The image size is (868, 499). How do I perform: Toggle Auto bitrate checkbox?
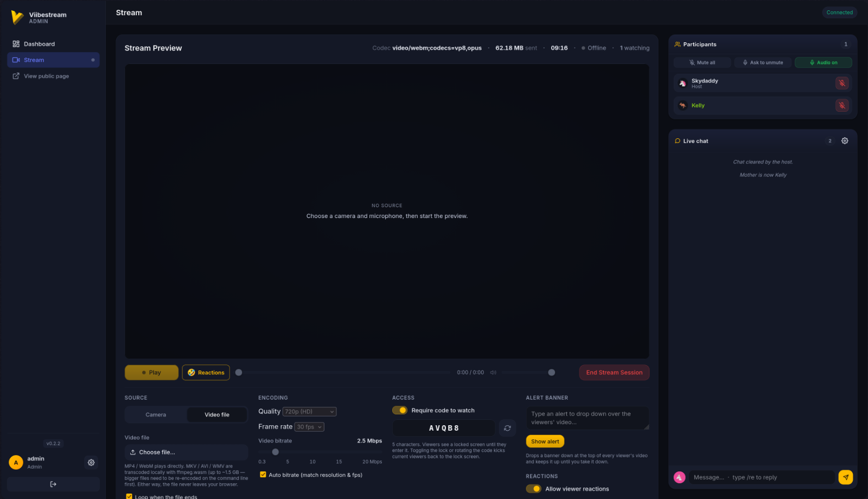tap(263, 475)
